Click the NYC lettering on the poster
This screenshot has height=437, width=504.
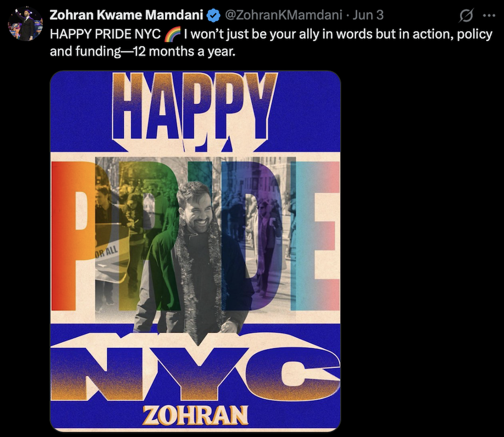pos(196,368)
